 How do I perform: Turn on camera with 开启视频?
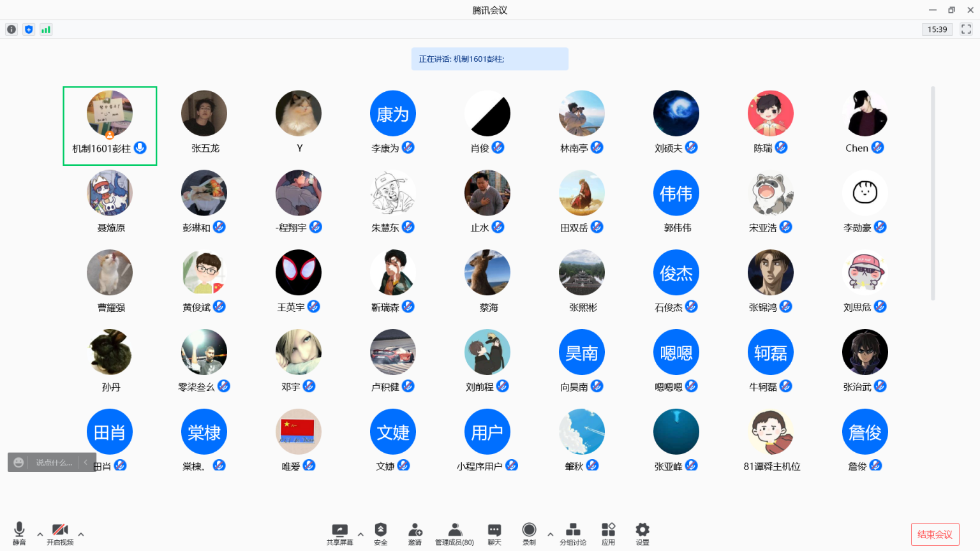point(60,534)
